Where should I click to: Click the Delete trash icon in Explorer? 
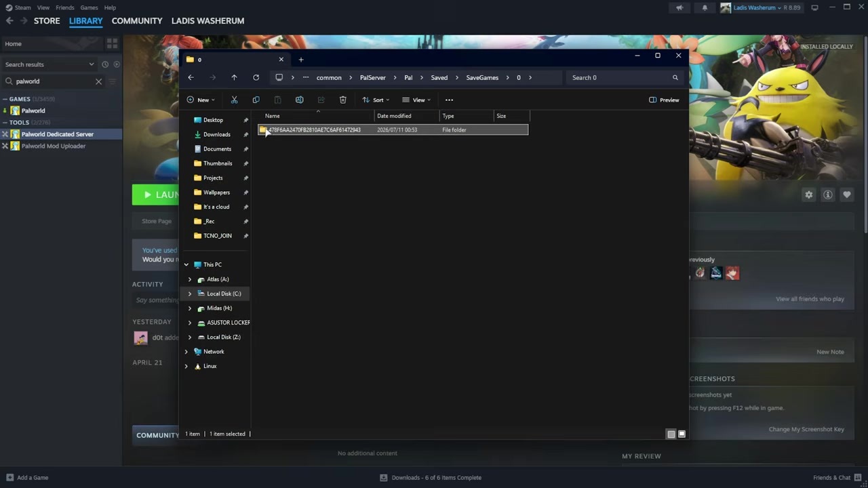(x=342, y=100)
